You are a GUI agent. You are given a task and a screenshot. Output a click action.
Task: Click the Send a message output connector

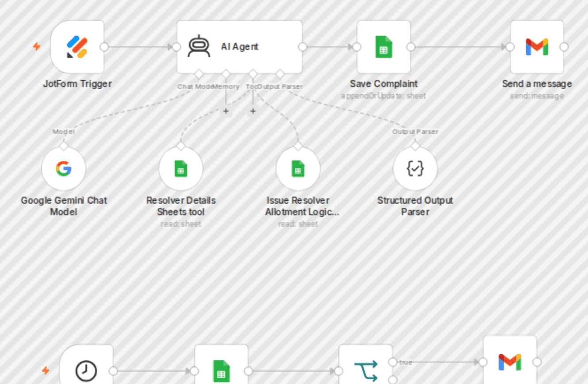[564, 47]
